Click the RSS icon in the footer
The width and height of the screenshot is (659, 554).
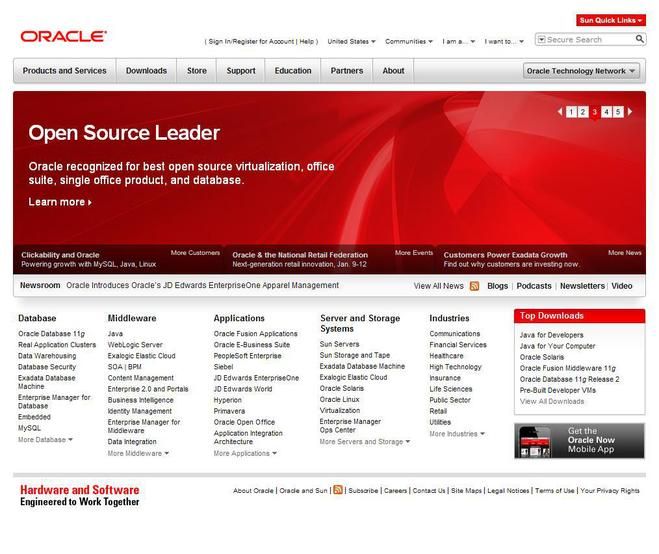tap(337, 490)
